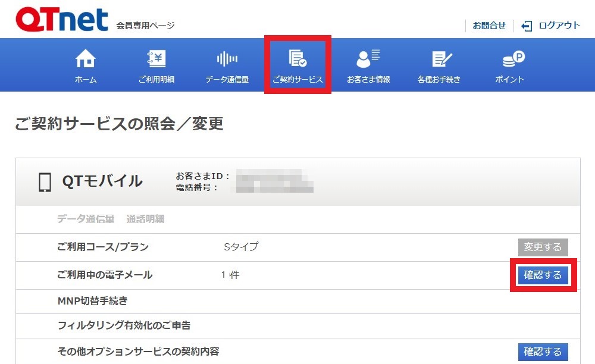The width and height of the screenshot is (595, 364).
Task: Click the フィルタリング有効化のご申告 row text
Action: click(x=124, y=325)
